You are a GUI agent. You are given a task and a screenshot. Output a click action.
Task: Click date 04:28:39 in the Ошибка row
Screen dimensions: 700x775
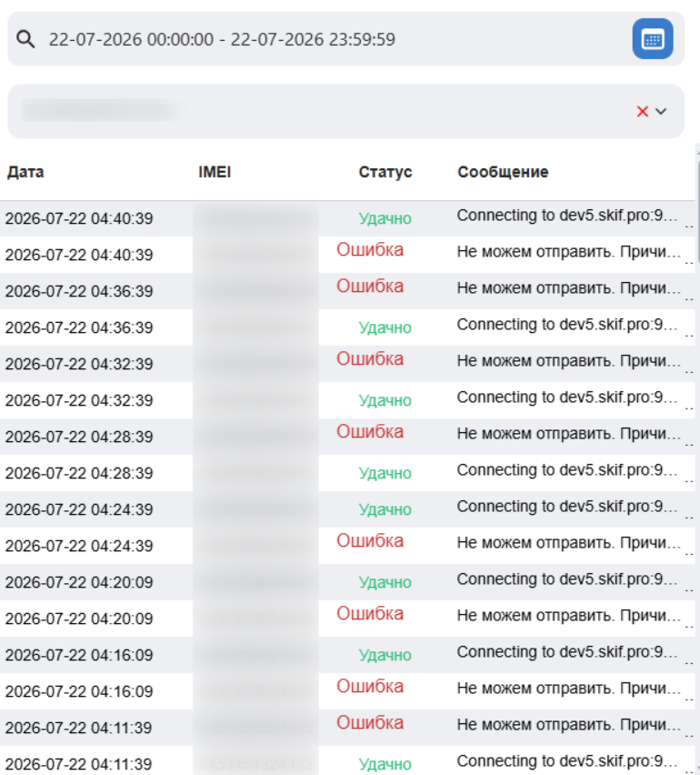(79, 437)
